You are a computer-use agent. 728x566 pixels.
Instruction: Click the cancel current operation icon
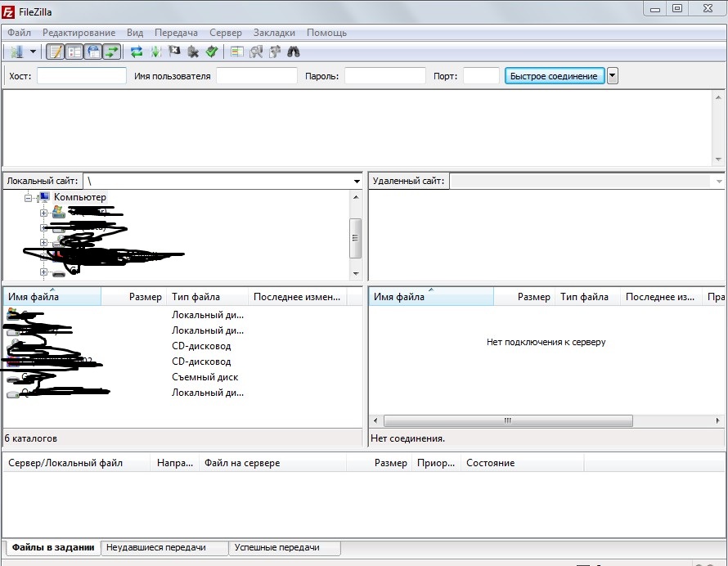pyautogui.click(x=174, y=52)
